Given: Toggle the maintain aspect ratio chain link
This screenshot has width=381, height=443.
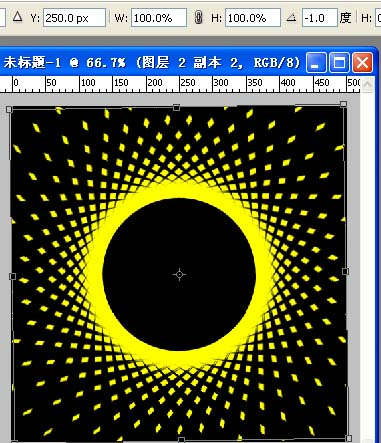Looking at the screenshot, I should pos(198,17).
